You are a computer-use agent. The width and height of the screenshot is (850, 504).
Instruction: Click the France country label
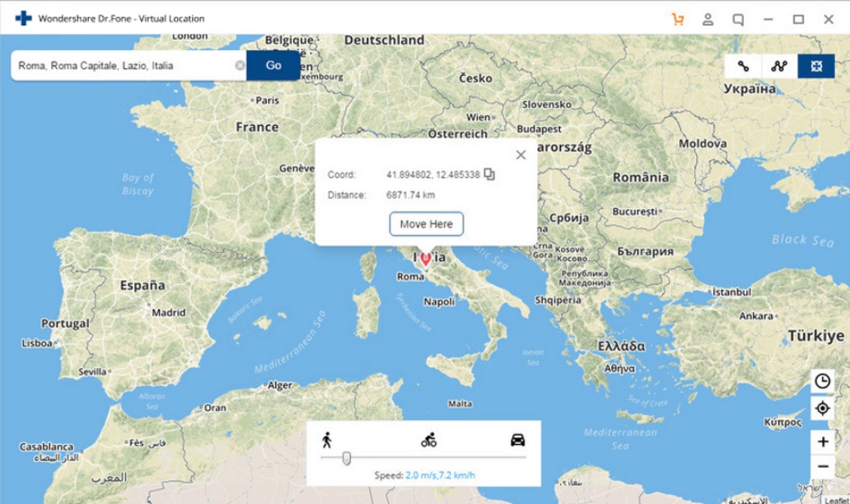coord(257,128)
